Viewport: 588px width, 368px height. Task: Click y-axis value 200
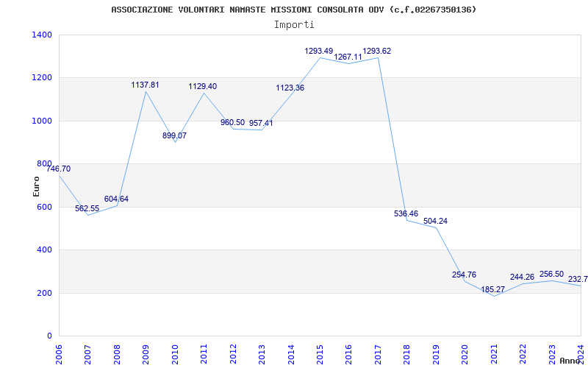(x=45, y=293)
